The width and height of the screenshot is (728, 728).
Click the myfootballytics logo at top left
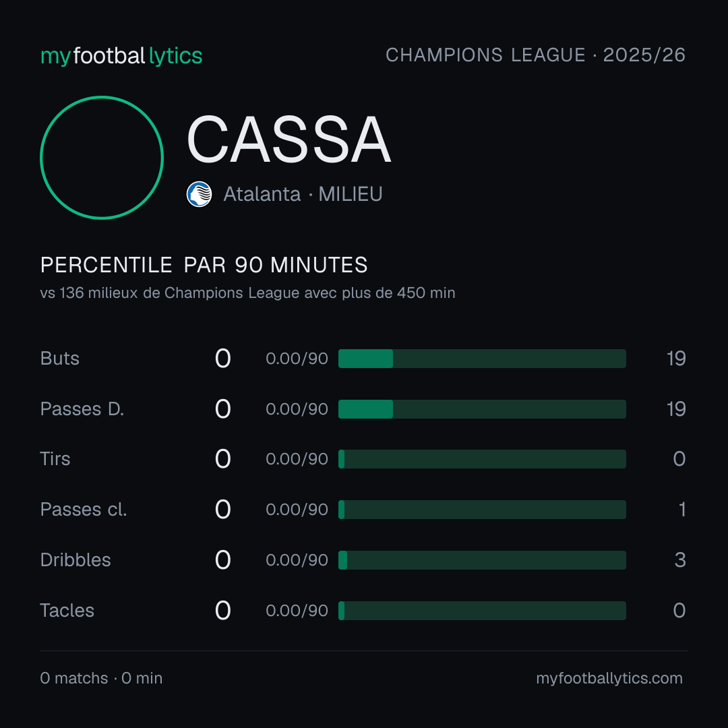pyautogui.click(x=121, y=56)
